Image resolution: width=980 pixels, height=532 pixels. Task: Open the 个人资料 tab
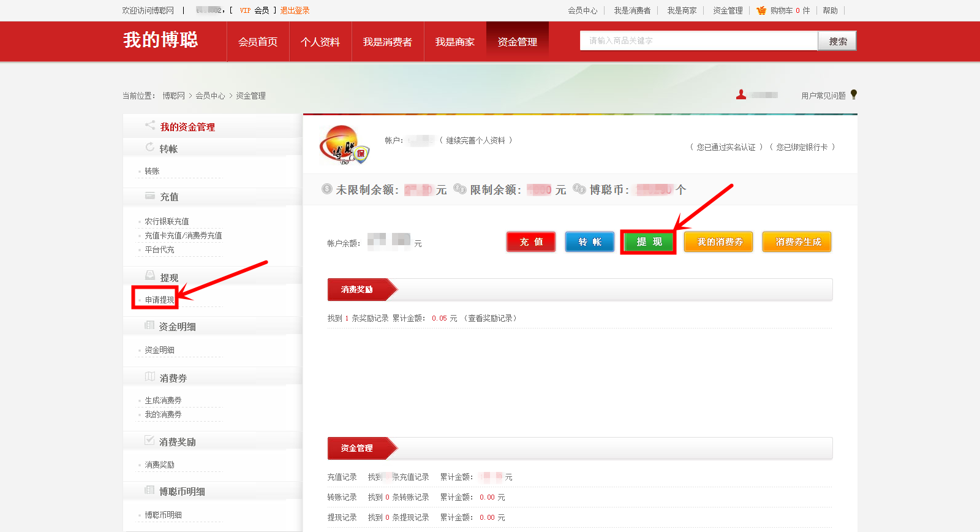coord(320,42)
